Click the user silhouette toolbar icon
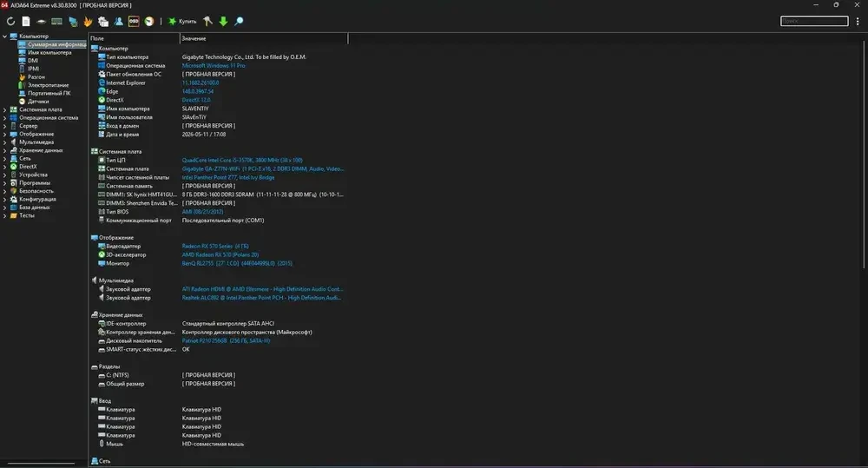868x468 pixels. point(118,21)
